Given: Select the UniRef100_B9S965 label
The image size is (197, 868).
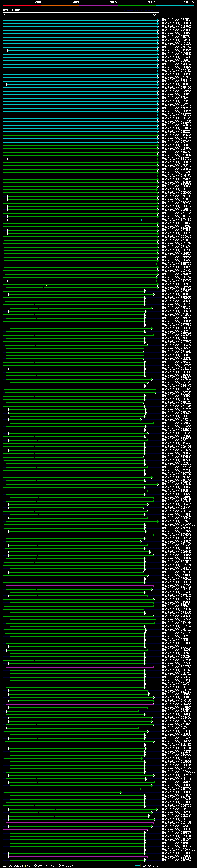Looking at the screenshot, I should 177,612.
